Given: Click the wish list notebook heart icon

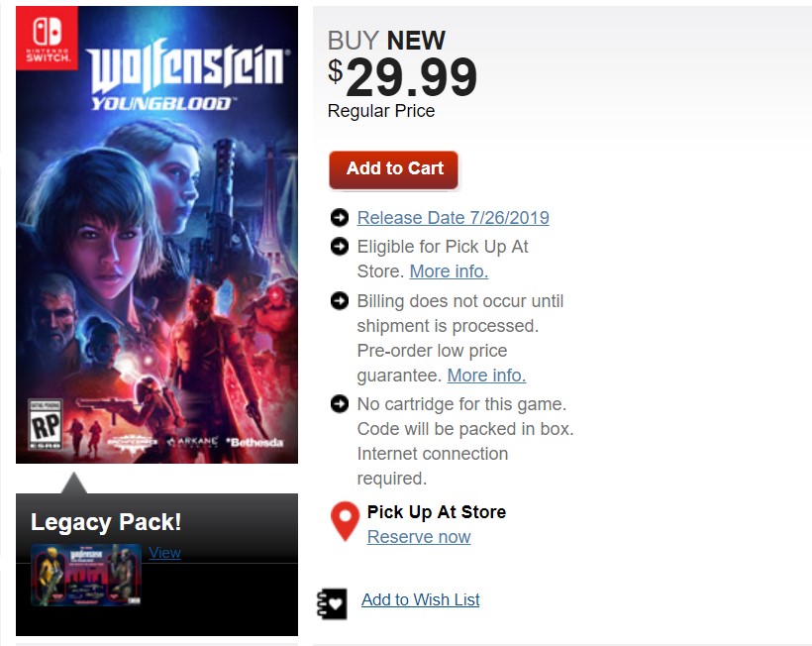Looking at the screenshot, I should [332, 602].
